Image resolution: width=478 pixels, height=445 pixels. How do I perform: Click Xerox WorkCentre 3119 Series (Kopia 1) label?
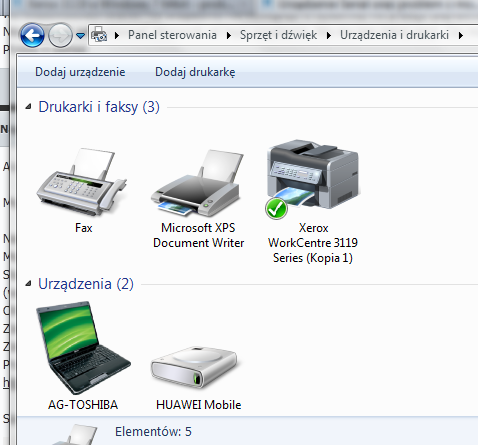pos(313,243)
